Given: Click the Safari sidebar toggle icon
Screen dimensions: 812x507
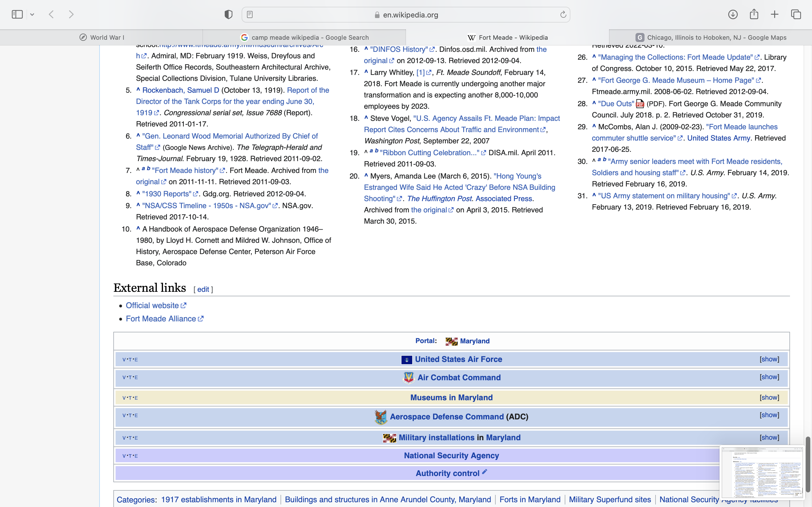Looking at the screenshot, I should (x=17, y=14).
